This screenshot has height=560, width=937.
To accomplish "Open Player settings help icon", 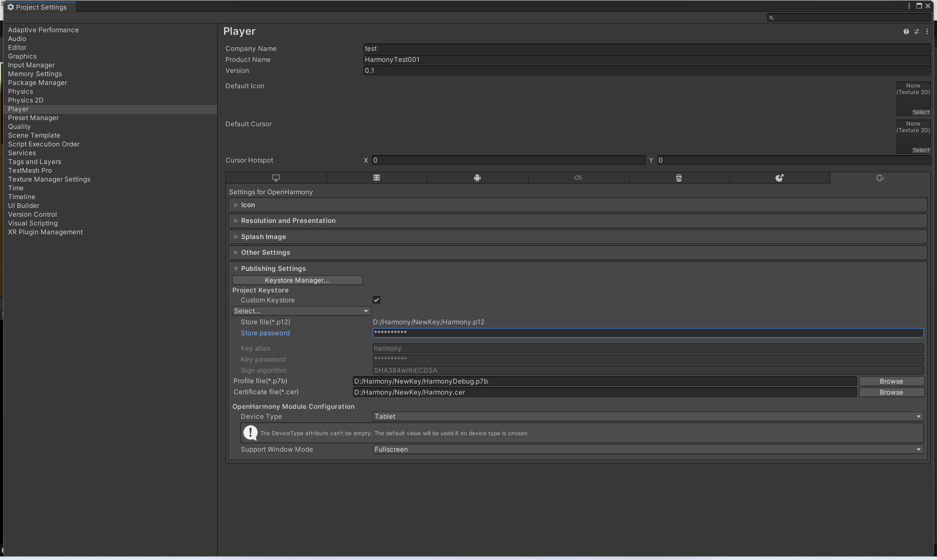I will point(906,32).
